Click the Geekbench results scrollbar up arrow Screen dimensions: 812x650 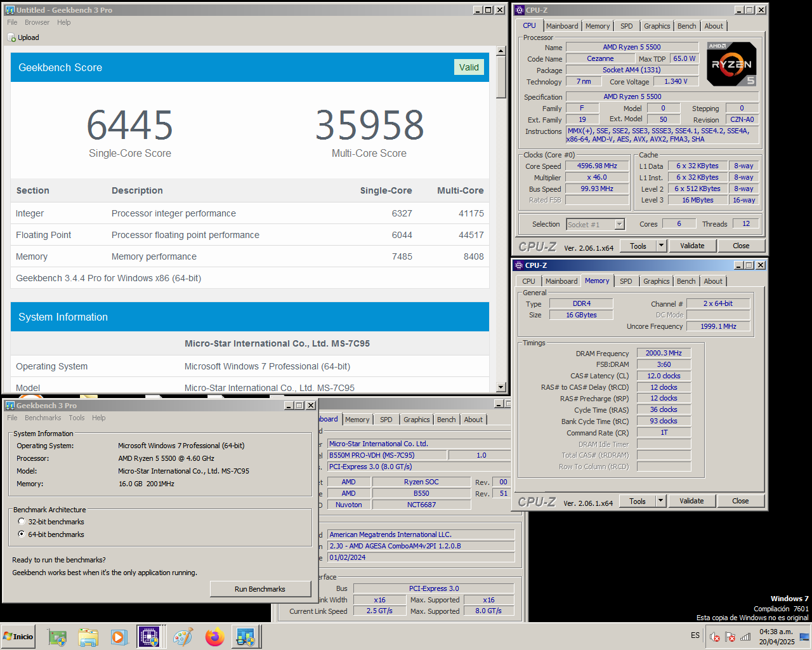tap(501, 51)
